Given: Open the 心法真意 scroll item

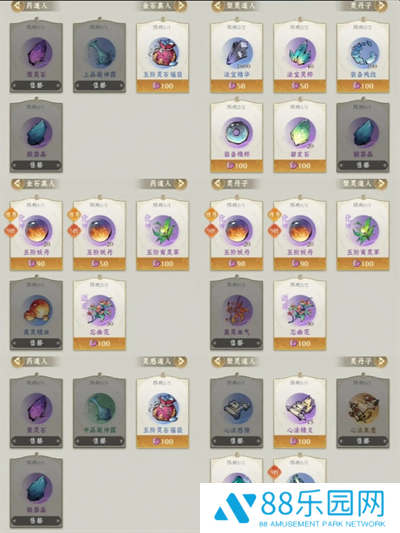Looking at the screenshot, I should click(x=363, y=411).
